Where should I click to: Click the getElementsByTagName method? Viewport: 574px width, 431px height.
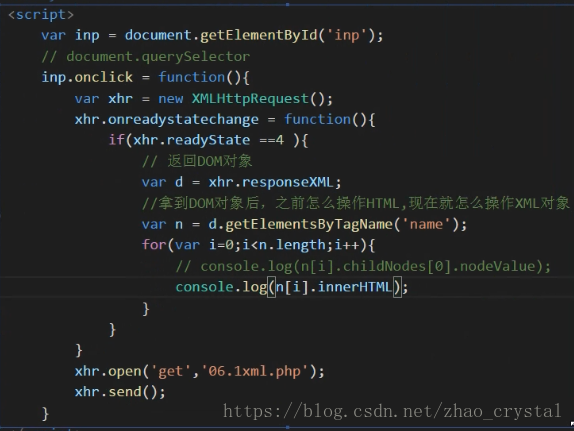(309, 224)
